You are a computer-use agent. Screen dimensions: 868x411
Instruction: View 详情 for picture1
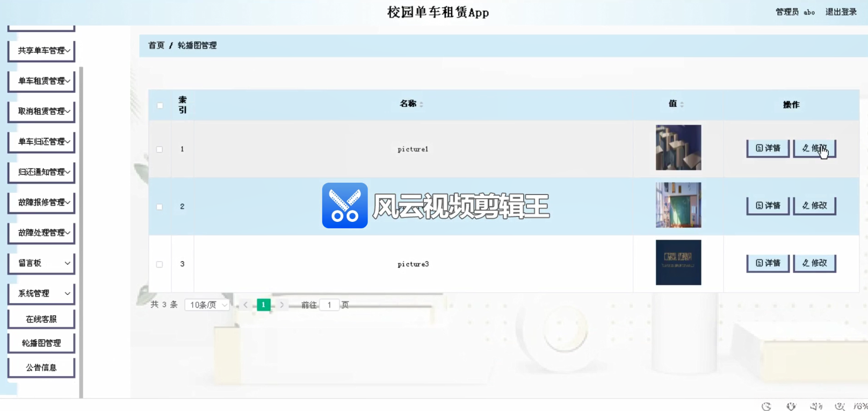pos(768,148)
